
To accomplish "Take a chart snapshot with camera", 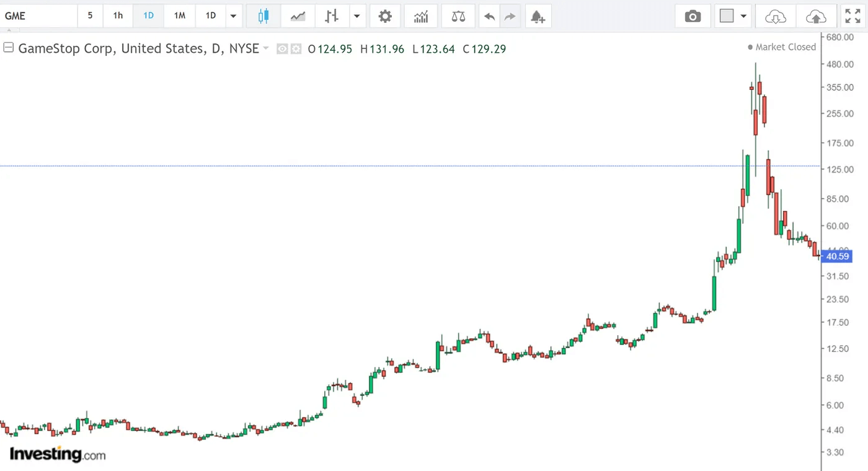I will pyautogui.click(x=692, y=16).
